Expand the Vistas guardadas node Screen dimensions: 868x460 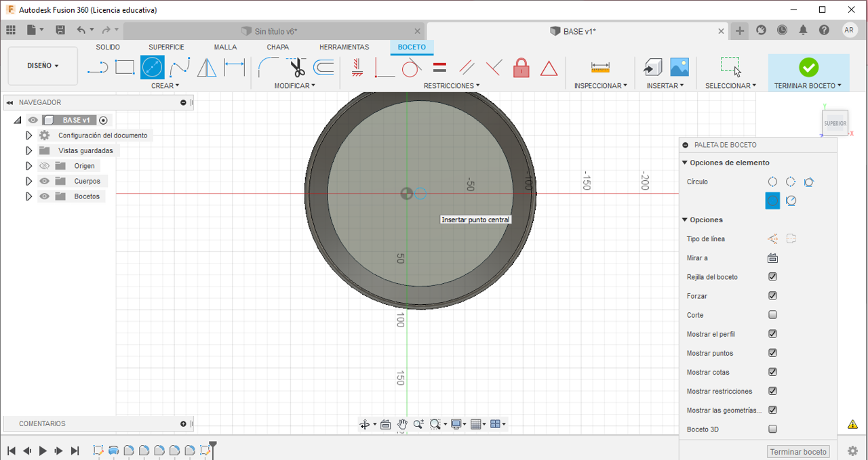[x=28, y=150]
